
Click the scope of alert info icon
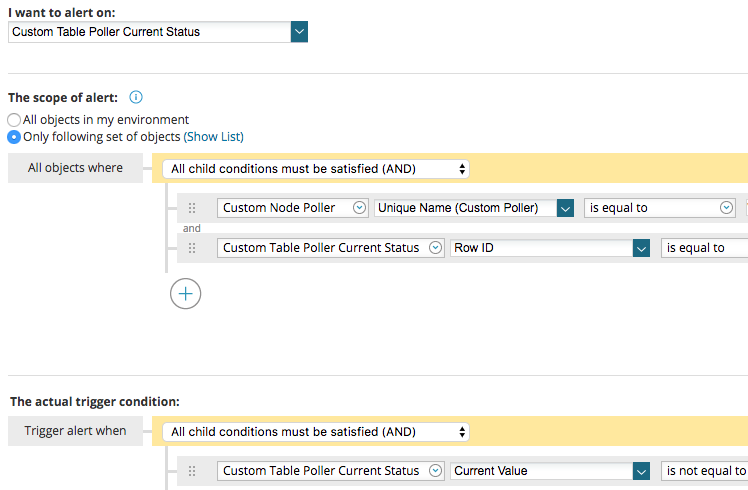136,98
